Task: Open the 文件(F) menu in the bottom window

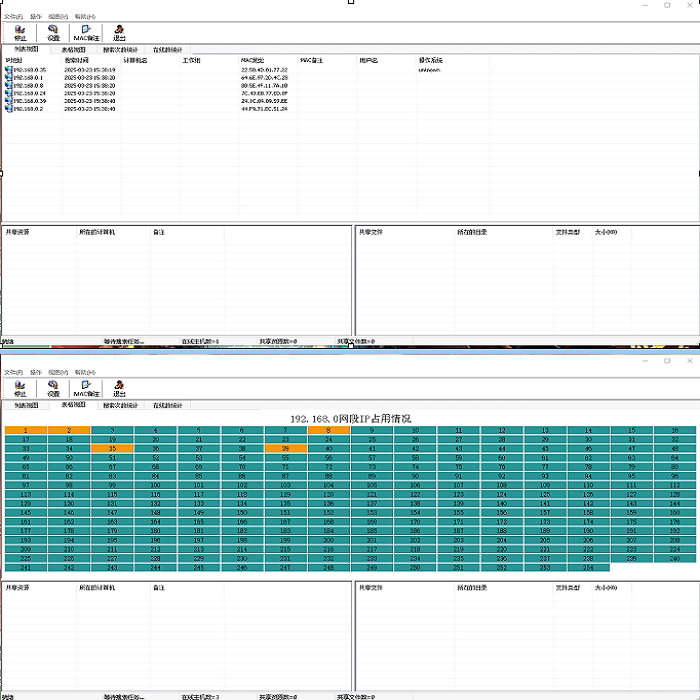Action: (x=13, y=372)
